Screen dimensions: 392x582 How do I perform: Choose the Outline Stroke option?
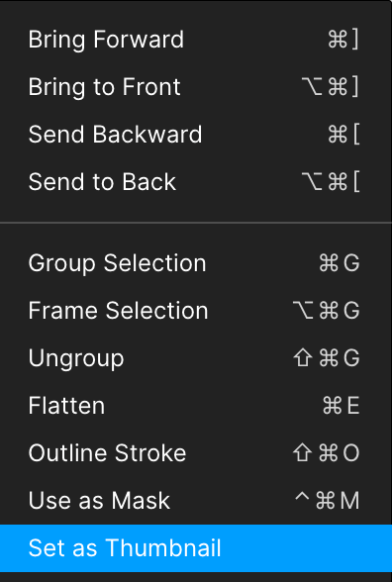tap(196, 453)
